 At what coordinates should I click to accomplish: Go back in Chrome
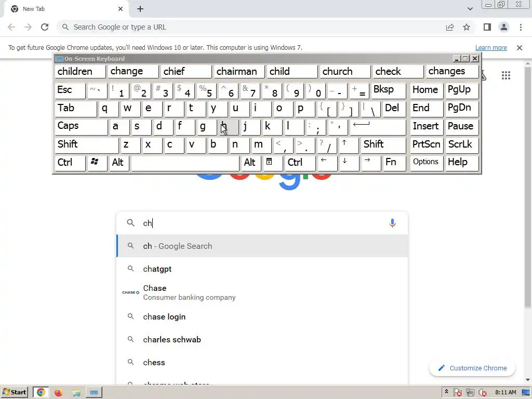tap(11, 27)
